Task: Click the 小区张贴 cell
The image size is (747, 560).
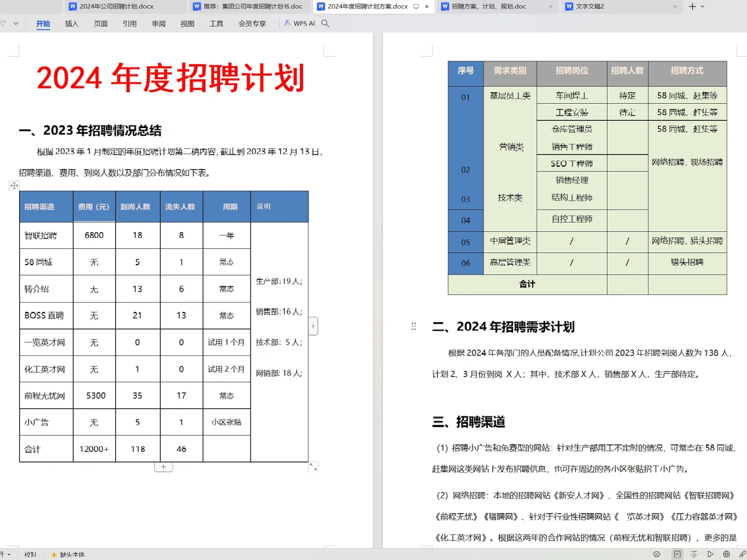Action: pyautogui.click(x=227, y=422)
